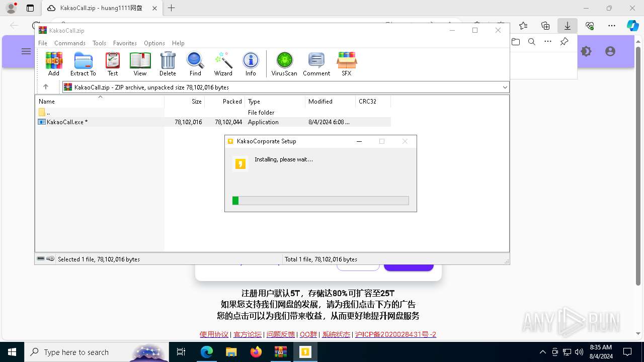Open the View file tool
This screenshot has width=644, height=362.
pos(140,64)
